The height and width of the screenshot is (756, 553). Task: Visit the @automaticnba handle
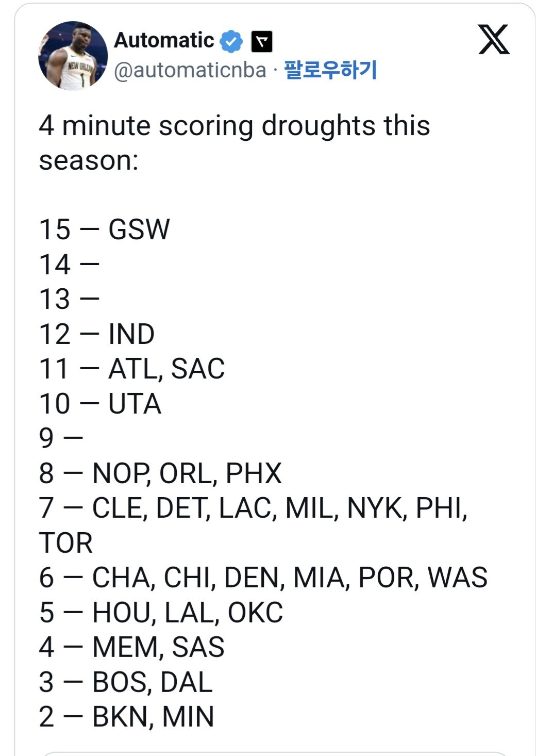[x=190, y=70]
